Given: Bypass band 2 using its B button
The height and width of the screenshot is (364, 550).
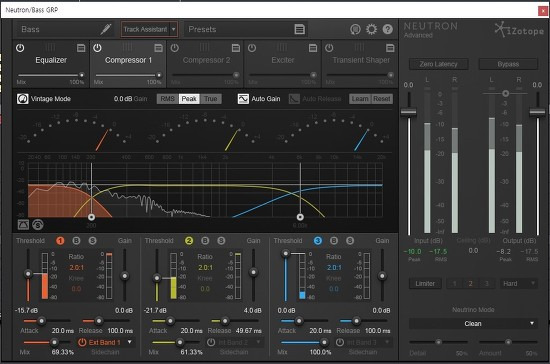Looking at the screenshot, I should [x=205, y=241].
